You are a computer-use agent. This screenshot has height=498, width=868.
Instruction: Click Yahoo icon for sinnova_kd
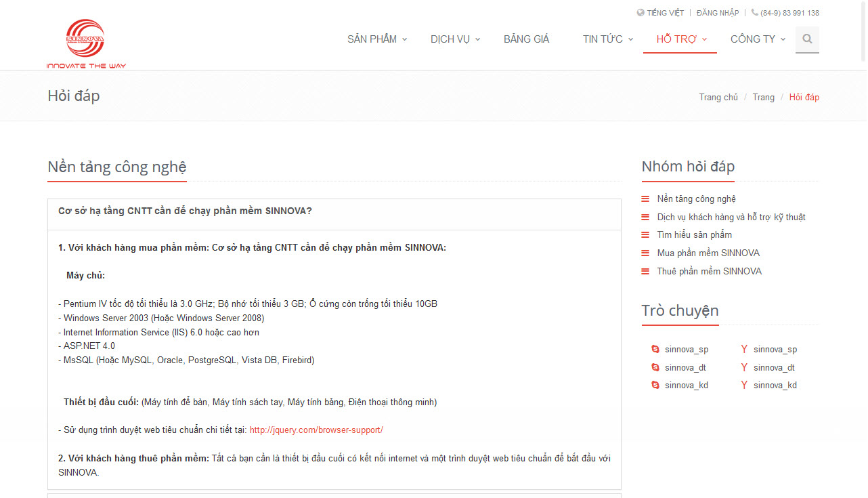click(x=744, y=385)
